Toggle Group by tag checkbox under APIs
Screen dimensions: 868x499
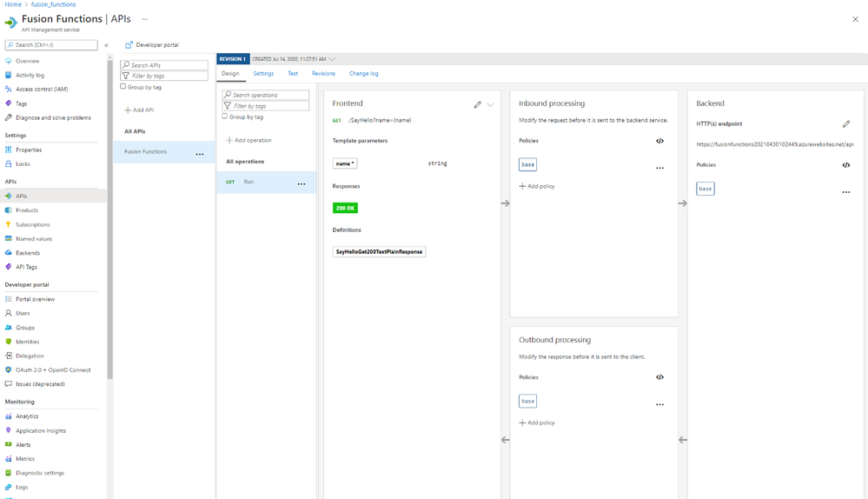[123, 86]
